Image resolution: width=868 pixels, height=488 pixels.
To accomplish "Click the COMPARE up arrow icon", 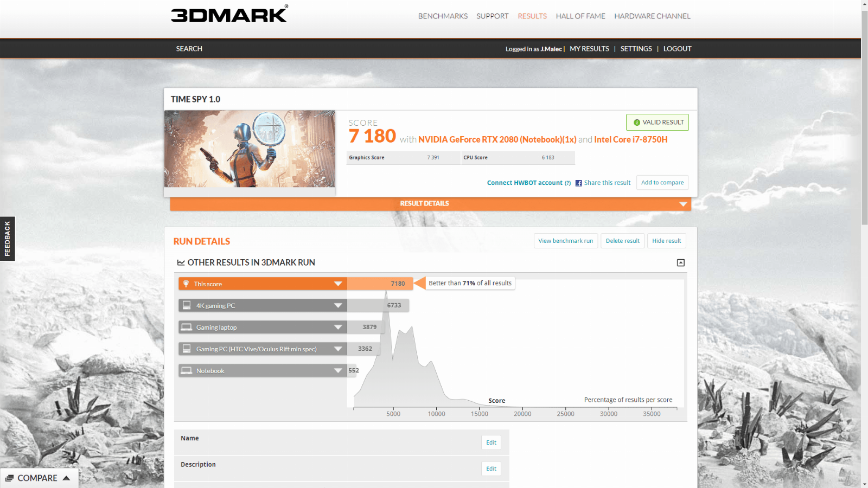I will tap(66, 478).
